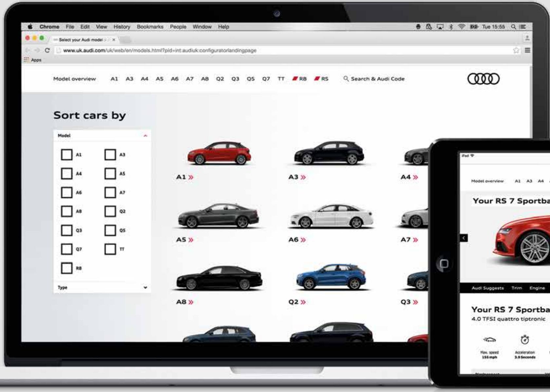The width and height of the screenshot is (550, 392).
Task: Click the Acceleration stopwatch icon on the iPad
Action: 525,340
